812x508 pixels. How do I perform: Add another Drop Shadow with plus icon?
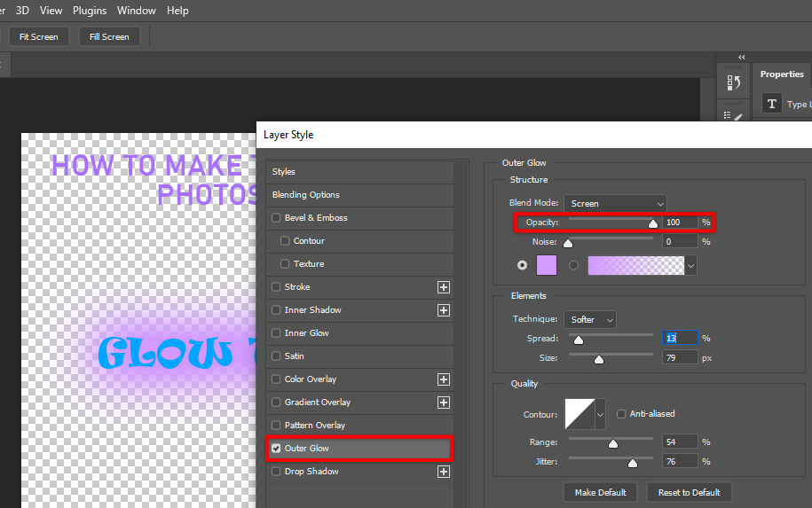pos(444,472)
